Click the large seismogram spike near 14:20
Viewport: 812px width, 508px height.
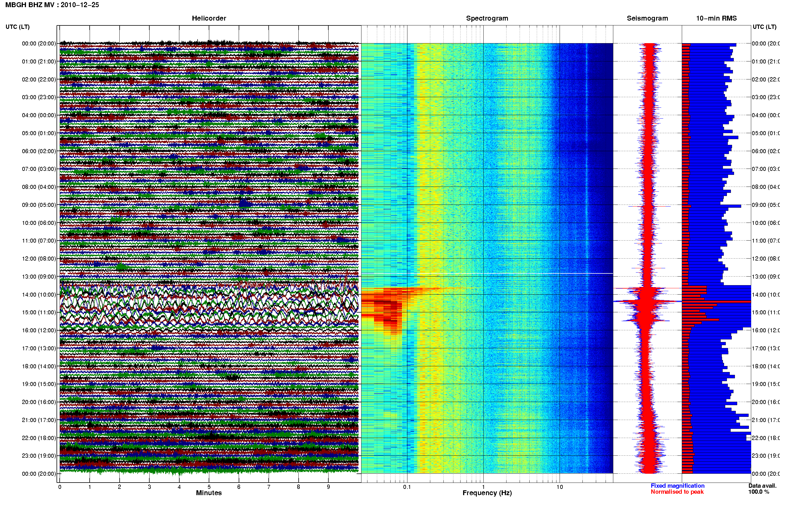(648, 301)
